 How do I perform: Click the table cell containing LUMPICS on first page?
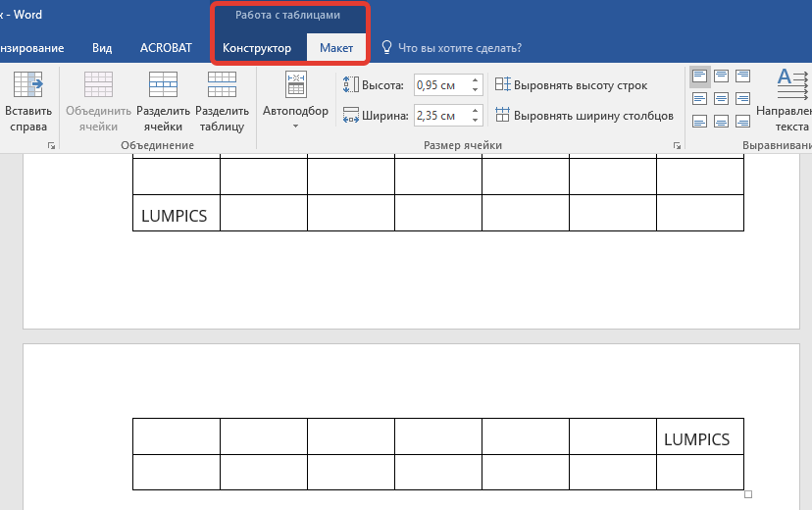click(x=176, y=216)
